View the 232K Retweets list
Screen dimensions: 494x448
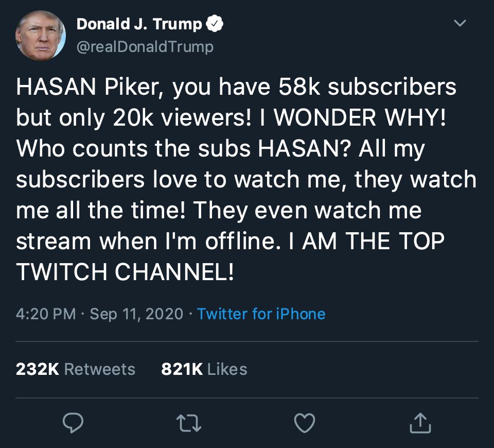(76, 369)
